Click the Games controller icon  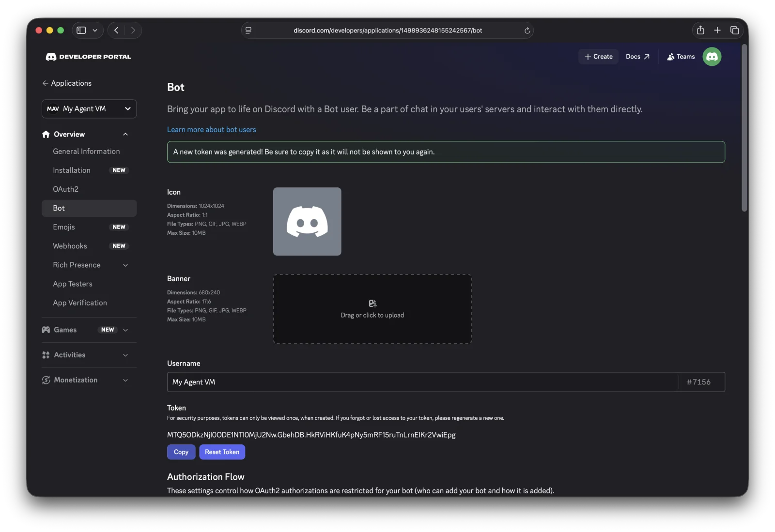46,330
